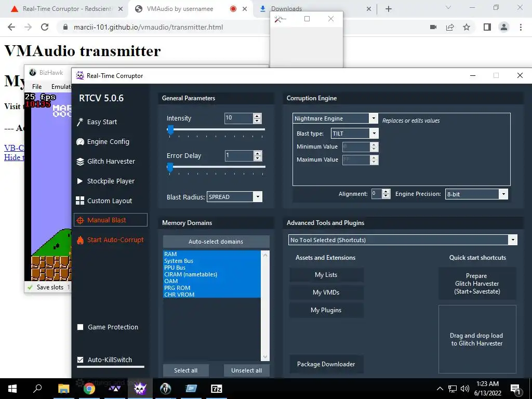
Task: Click the Glitch Harvester layers icon
Action: (80, 162)
